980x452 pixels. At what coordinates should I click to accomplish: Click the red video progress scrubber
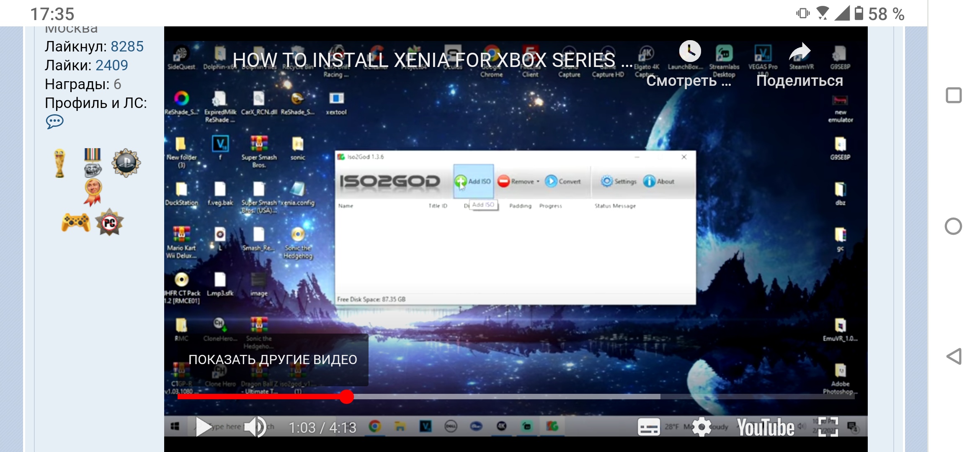(x=346, y=396)
